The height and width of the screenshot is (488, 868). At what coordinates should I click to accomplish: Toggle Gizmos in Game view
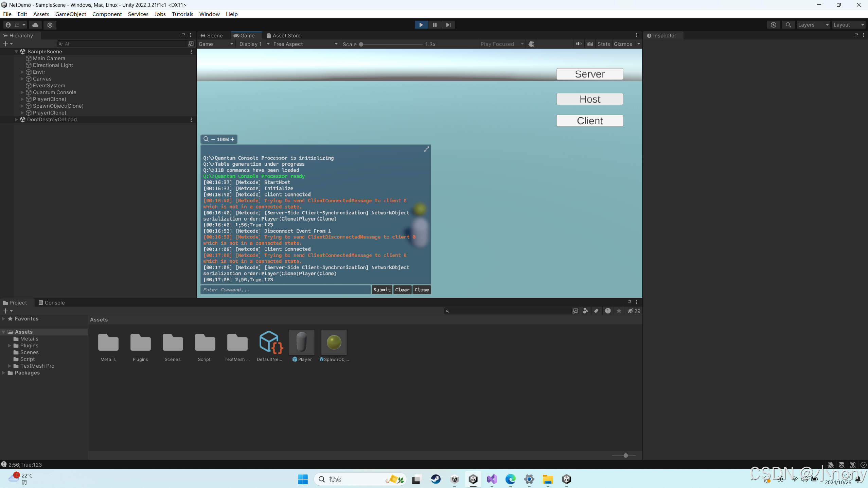623,44
